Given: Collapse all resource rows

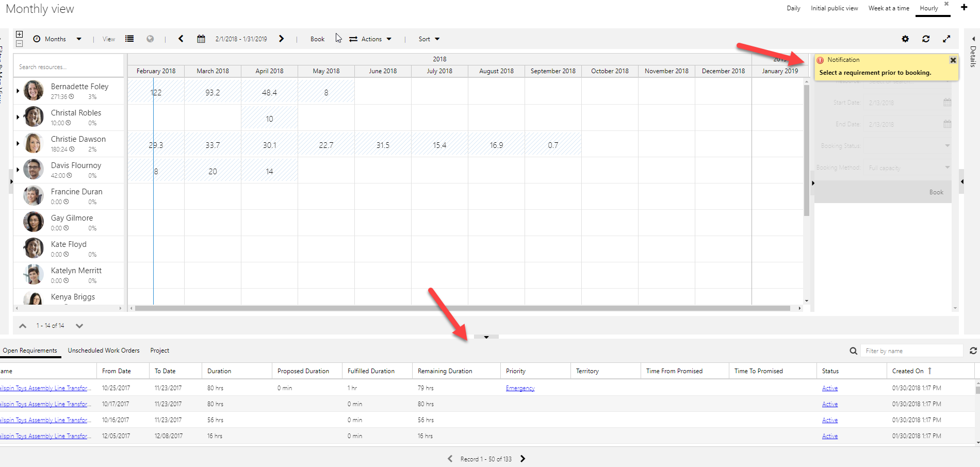Looking at the screenshot, I should coord(19,44).
